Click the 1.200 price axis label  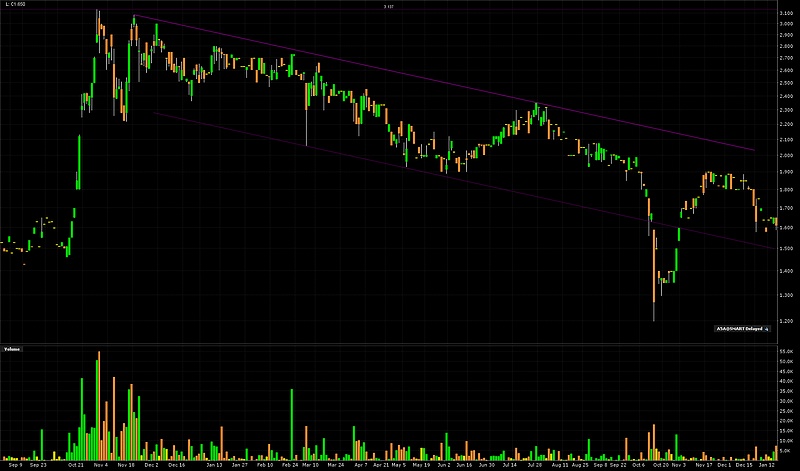point(786,321)
